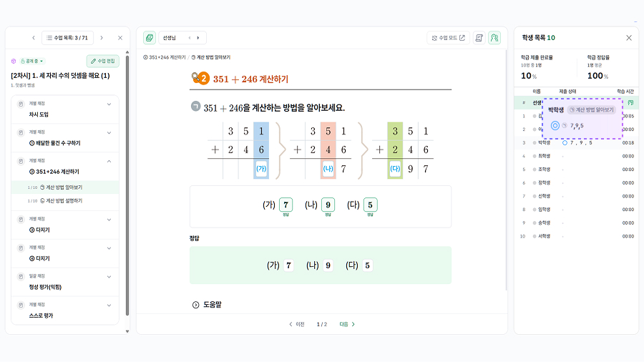Go to next lesson in 수업 목록

click(102, 38)
